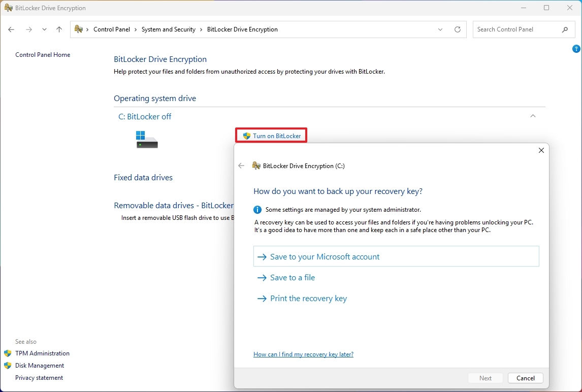Refresh the BitLocker page
582x392 pixels.
click(457, 29)
